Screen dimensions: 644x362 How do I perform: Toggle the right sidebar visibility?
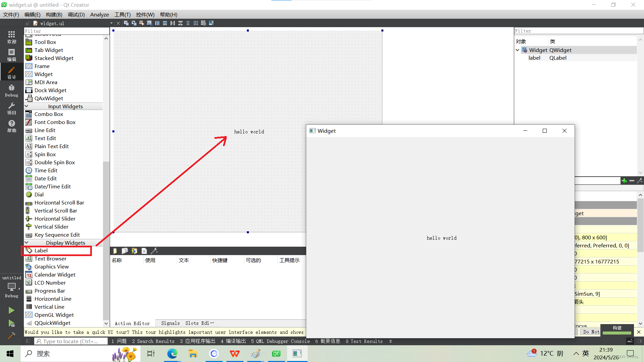640,341
